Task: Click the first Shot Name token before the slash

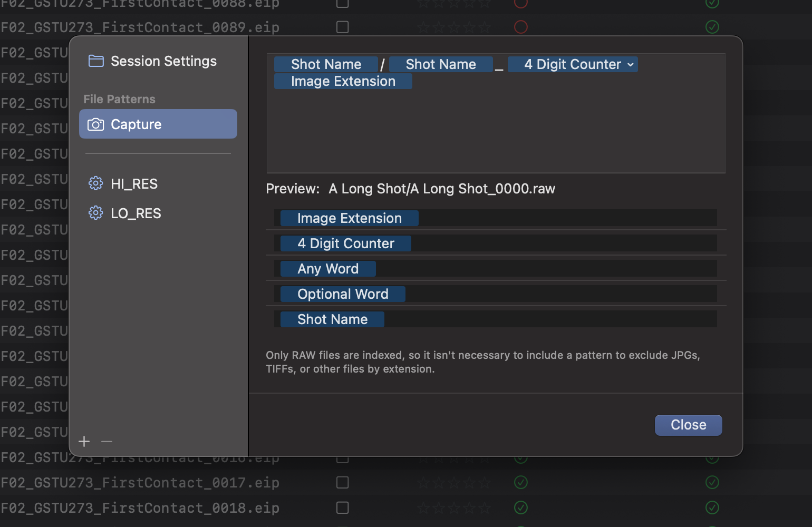Action: [326, 64]
